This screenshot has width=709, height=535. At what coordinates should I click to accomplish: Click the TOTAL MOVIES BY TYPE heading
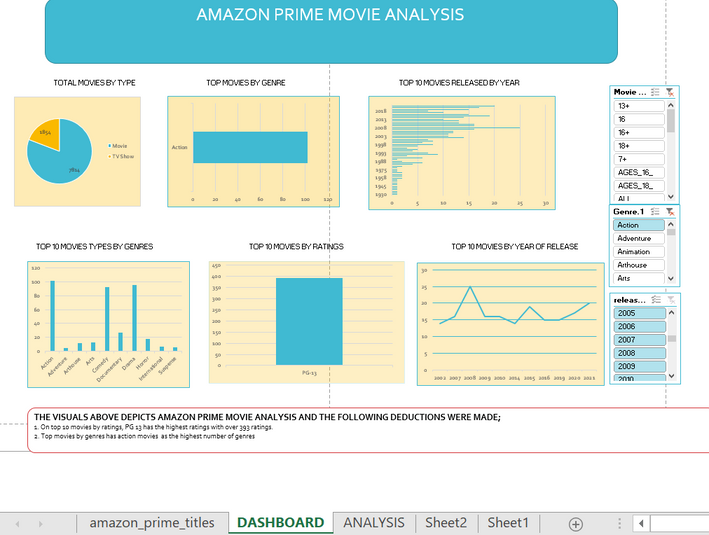pos(95,83)
